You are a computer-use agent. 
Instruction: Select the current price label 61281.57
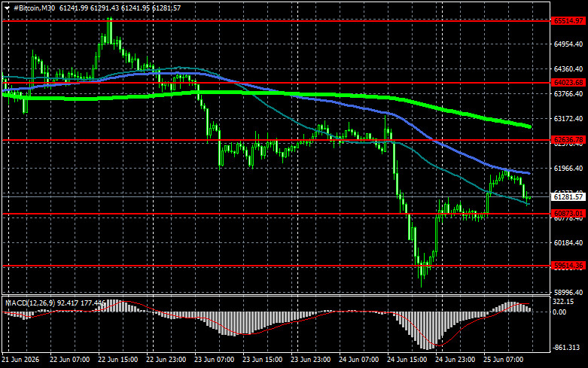click(x=568, y=196)
